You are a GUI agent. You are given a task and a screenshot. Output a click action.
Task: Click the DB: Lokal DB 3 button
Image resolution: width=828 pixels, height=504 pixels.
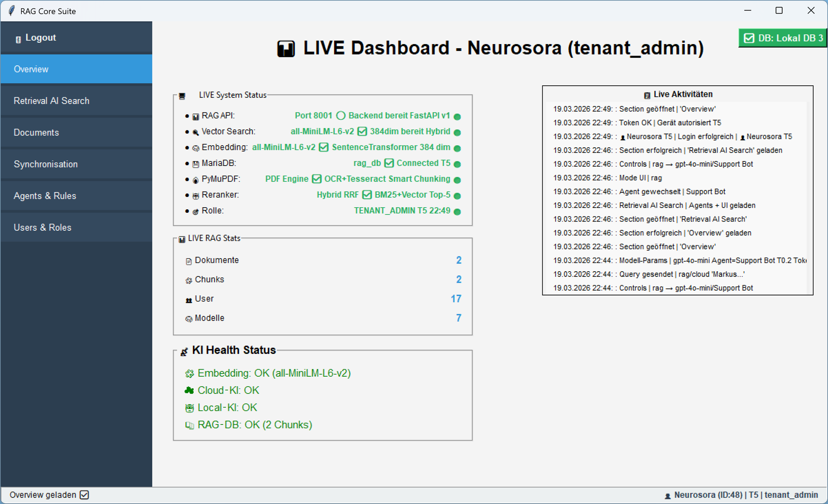pyautogui.click(x=782, y=38)
